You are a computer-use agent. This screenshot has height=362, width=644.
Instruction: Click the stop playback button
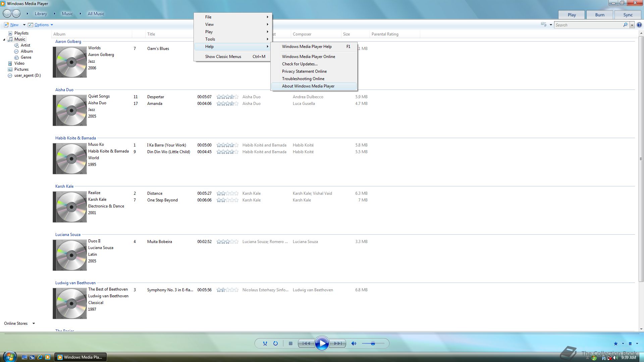pos(291,344)
